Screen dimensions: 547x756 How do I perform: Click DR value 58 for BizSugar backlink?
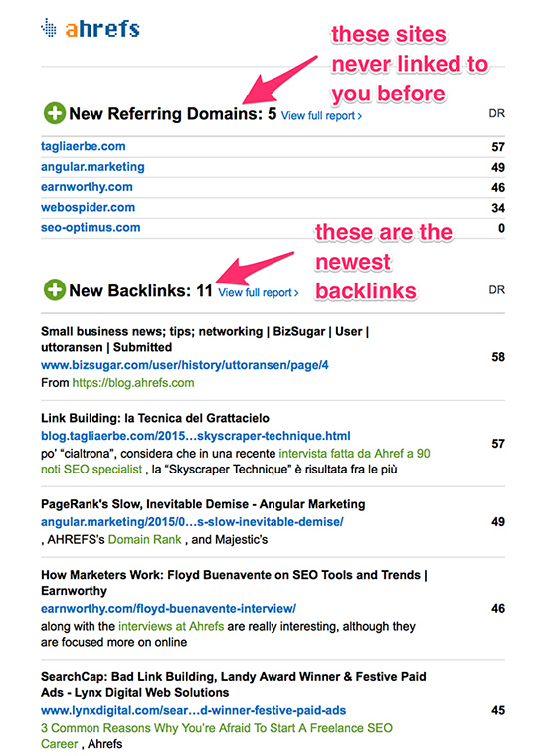pos(498,357)
